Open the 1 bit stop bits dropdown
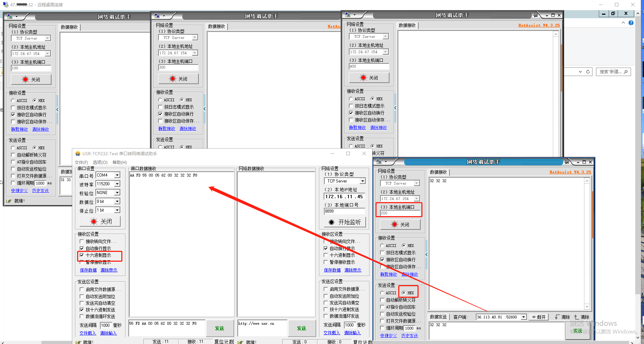The image size is (644, 344). [117, 210]
